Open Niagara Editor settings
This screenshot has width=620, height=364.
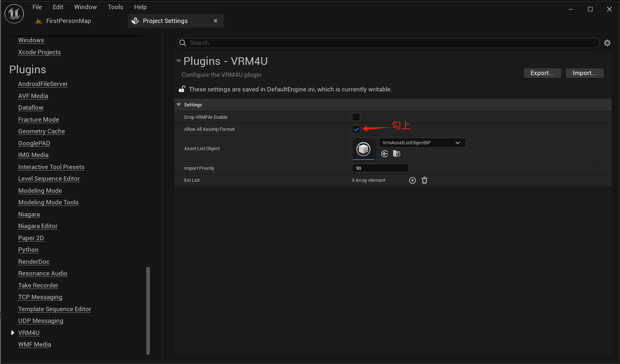(x=38, y=226)
